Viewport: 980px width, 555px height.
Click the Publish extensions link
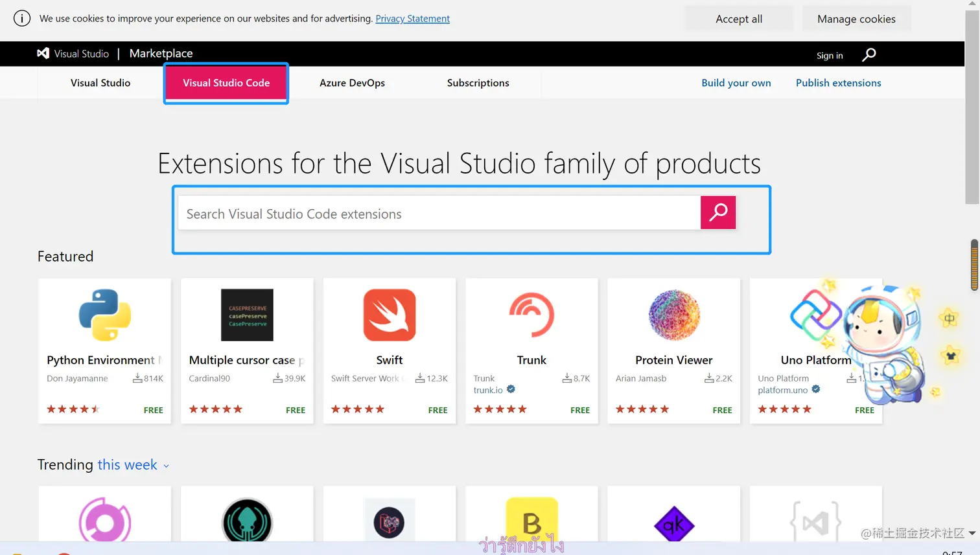(838, 83)
